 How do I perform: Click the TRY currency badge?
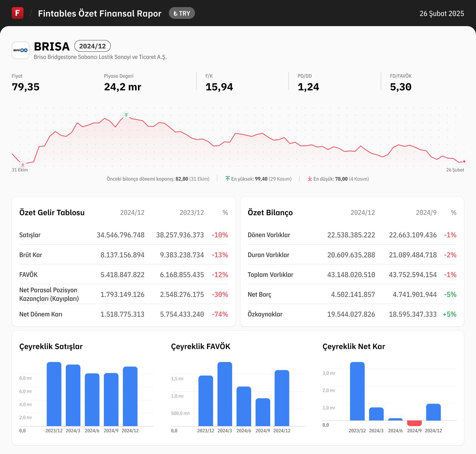pos(182,13)
